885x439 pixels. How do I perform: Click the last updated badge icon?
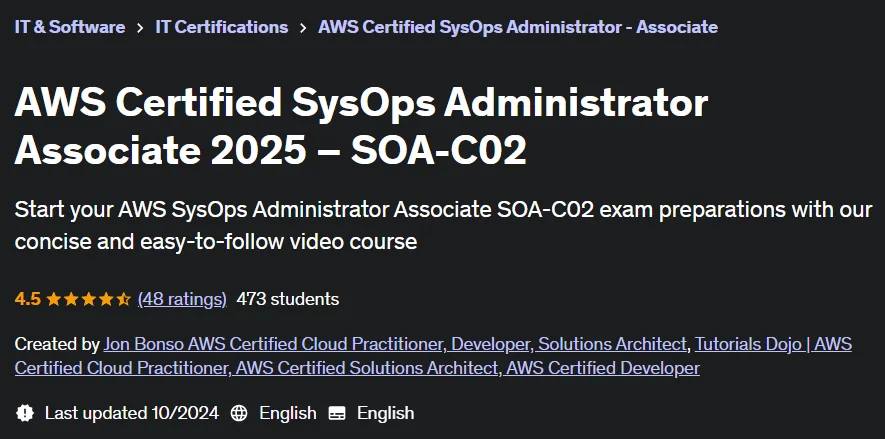(x=25, y=413)
